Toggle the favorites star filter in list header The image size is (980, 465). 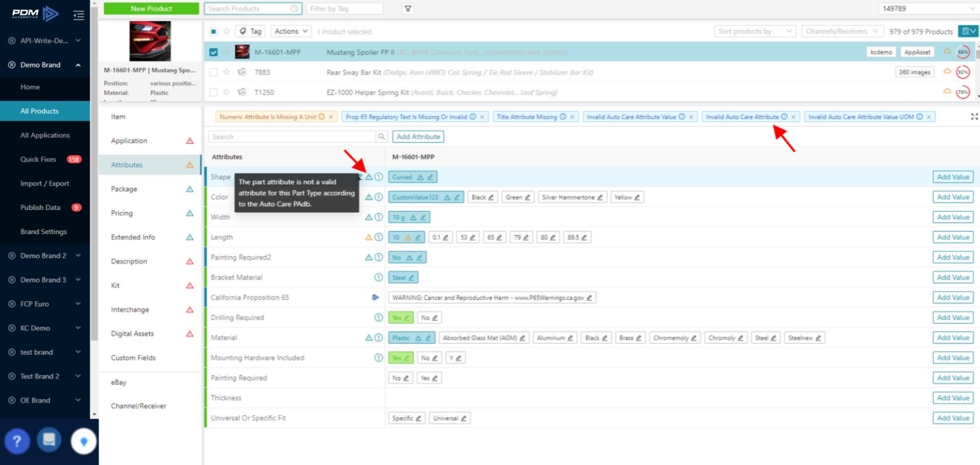click(x=226, y=31)
